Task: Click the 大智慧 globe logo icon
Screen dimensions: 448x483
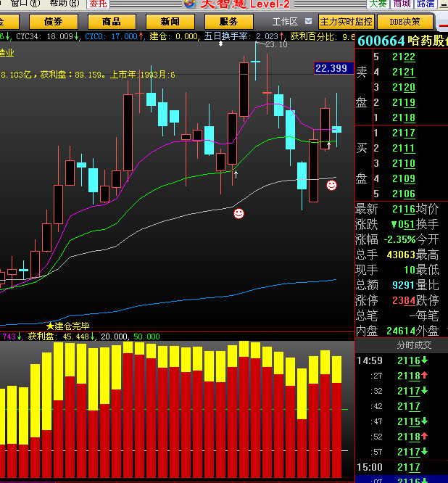Action: point(190,4)
